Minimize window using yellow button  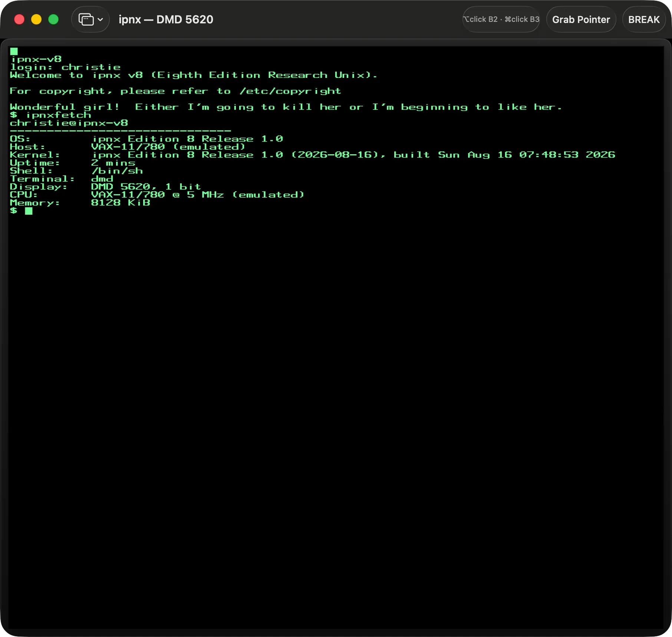click(x=36, y=19)
